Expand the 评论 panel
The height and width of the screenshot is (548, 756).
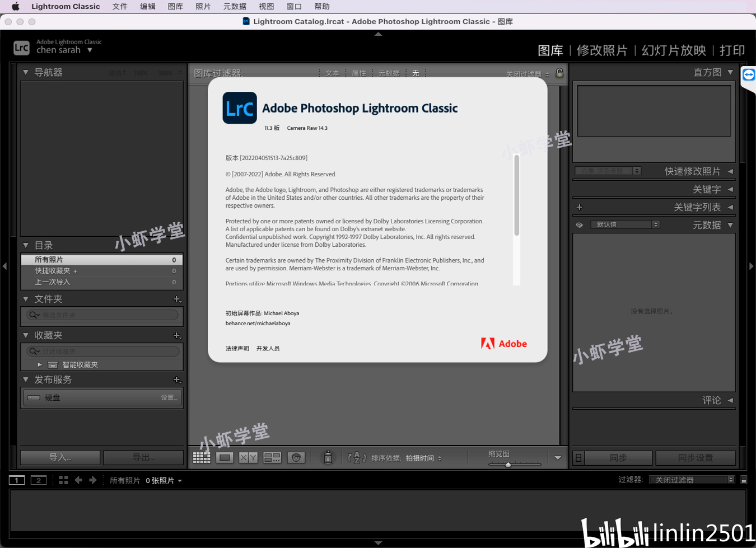[x=730, y=401]
